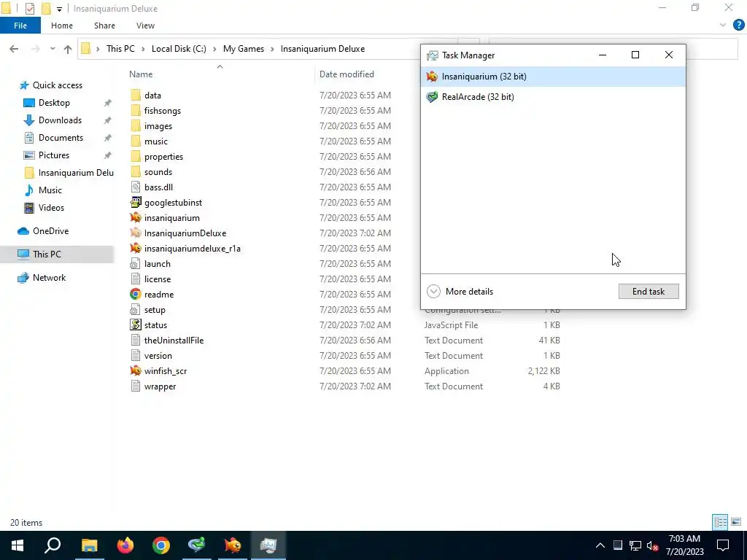Image resolution: width=747 pixels, height=560 pixels.
Task: Open Google Chrome from the taskbar
Action: point(161,545)
